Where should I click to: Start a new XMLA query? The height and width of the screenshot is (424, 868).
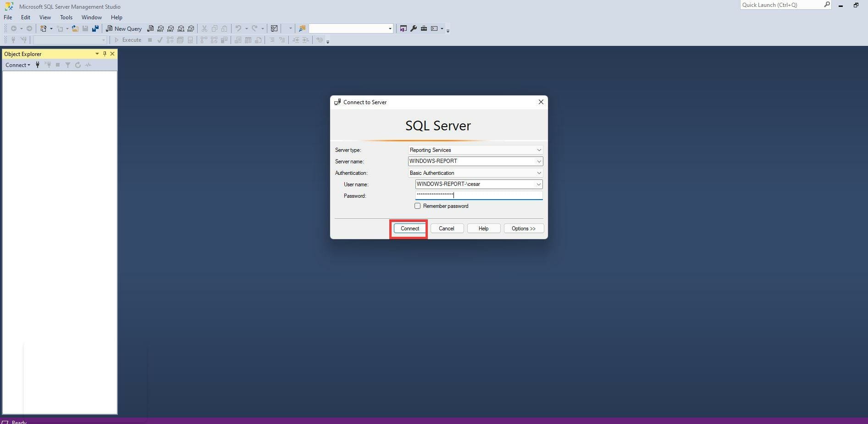click(181, 28)
